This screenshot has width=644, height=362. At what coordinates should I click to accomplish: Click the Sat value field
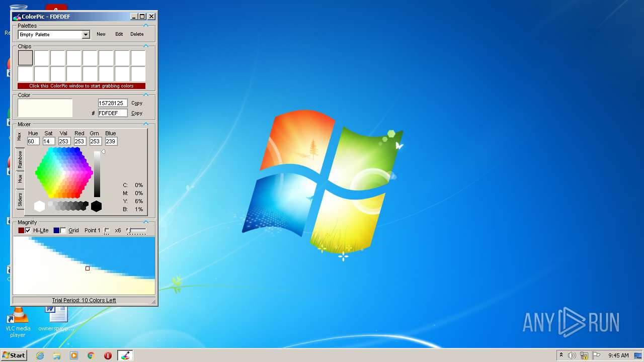pyautogui.click(x=49, y=141)
